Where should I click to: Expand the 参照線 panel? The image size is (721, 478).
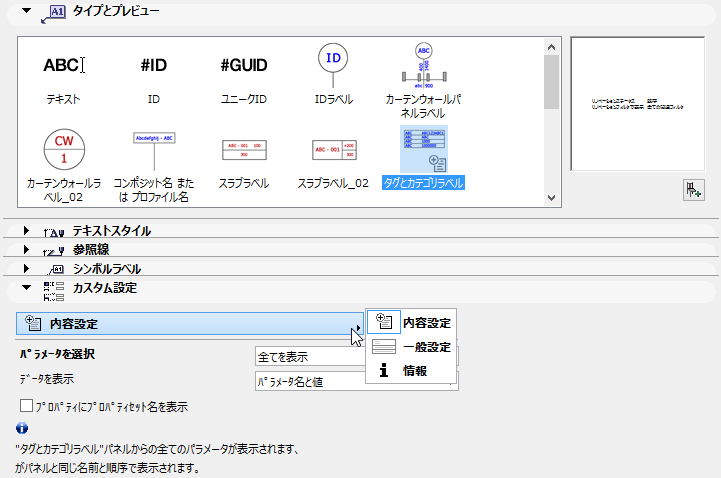pos(26,250)
